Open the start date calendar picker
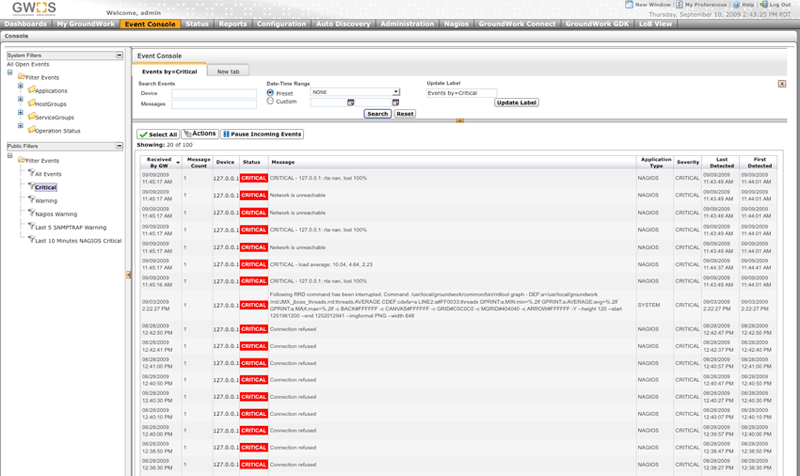800x476 pixels. (351, 103)
